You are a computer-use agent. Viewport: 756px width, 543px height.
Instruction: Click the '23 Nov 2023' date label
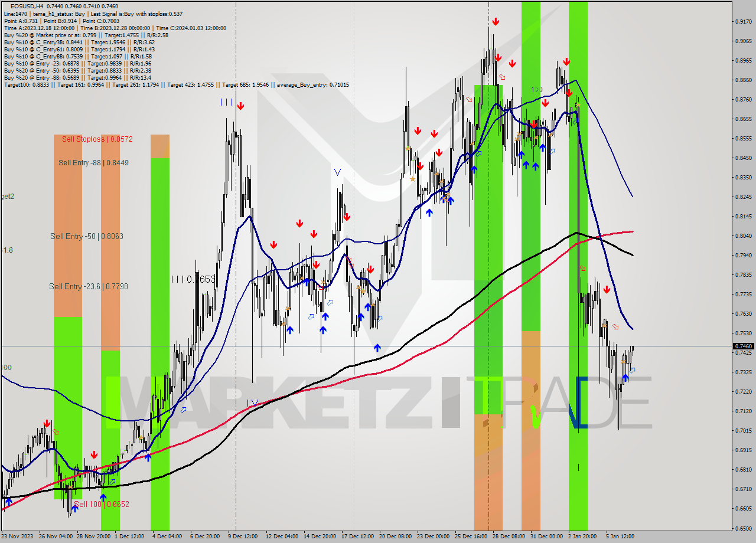tap(17, 537)
